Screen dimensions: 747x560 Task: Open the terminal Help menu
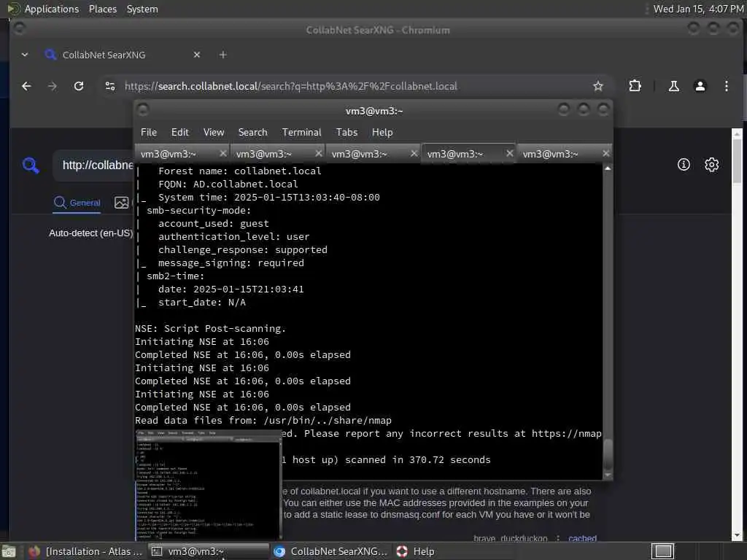(382, 133)
